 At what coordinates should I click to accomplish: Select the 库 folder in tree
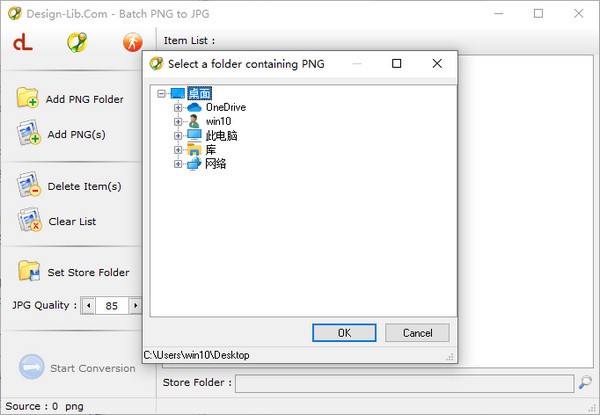(210, 150)
